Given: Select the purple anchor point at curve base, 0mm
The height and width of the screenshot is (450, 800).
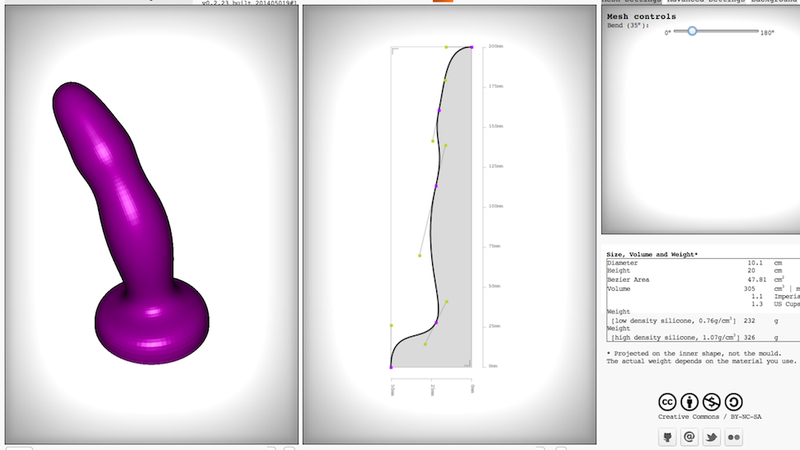Looking at the screenshot, I should [x=391, y=367].
